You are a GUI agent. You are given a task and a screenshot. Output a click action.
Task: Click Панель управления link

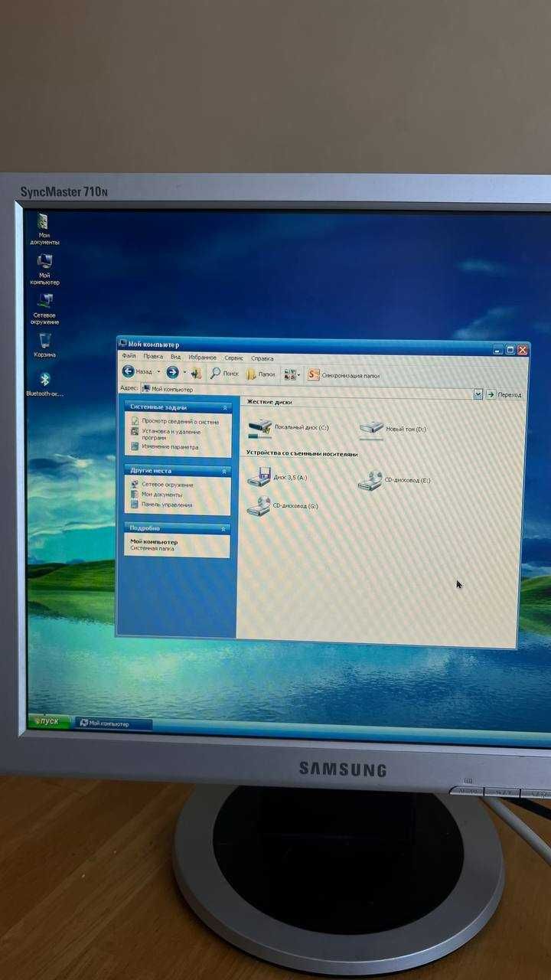(161, 505)
